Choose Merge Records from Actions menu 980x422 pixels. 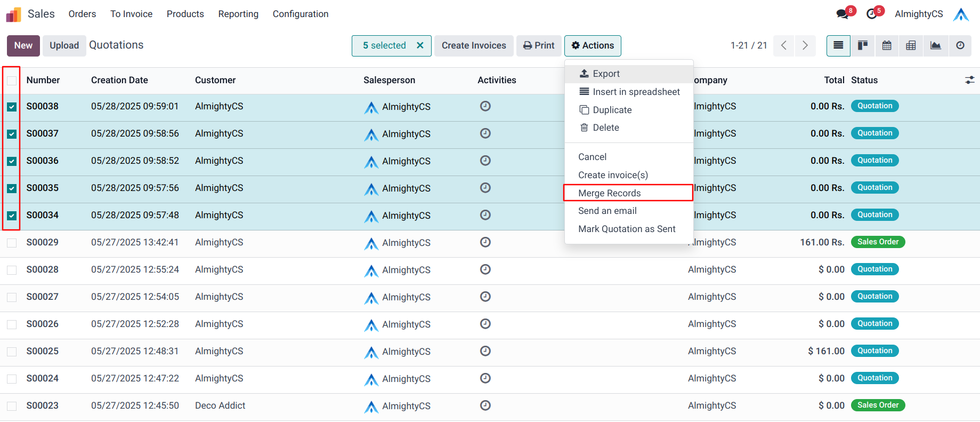609,193
